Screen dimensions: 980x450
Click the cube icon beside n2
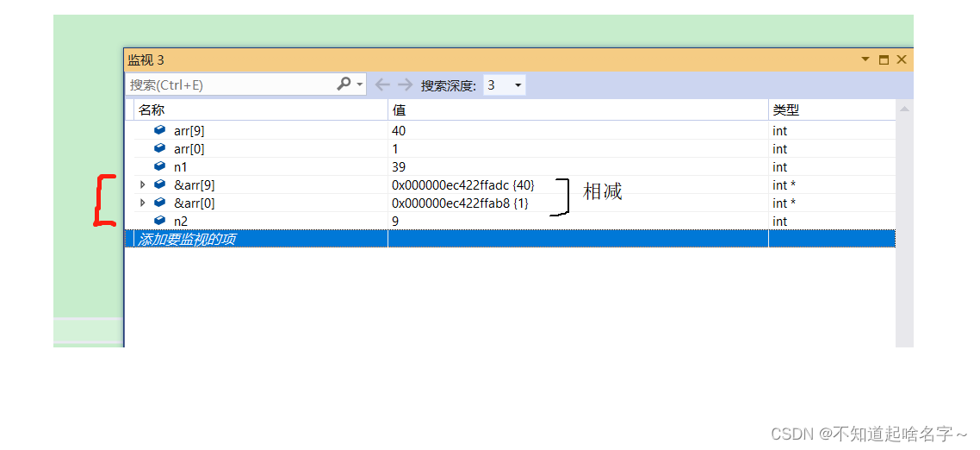point(160,221)
